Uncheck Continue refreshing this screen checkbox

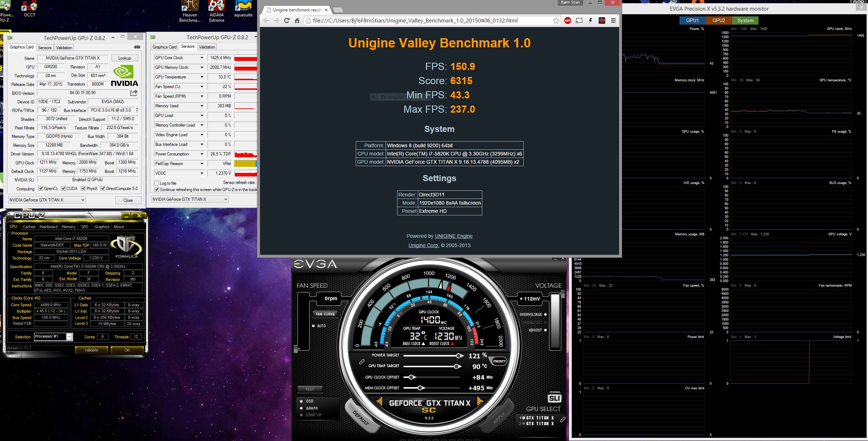pos(156,190)
